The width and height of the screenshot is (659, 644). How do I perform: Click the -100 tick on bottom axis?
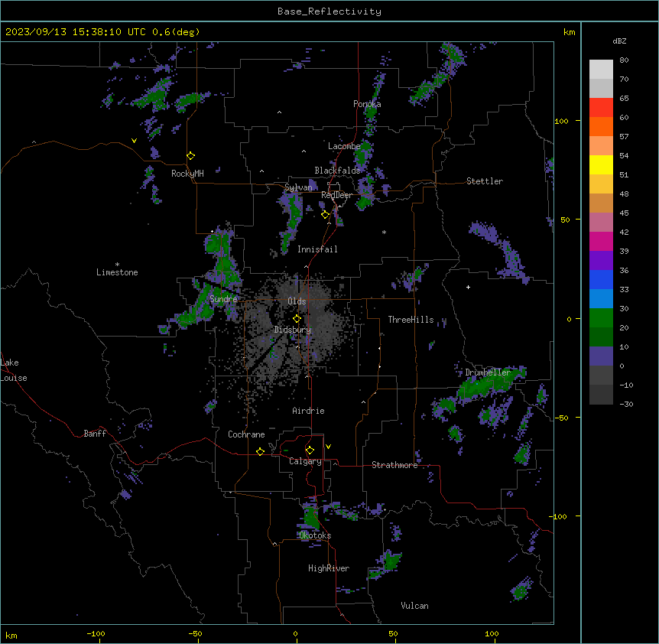[96, 633]
